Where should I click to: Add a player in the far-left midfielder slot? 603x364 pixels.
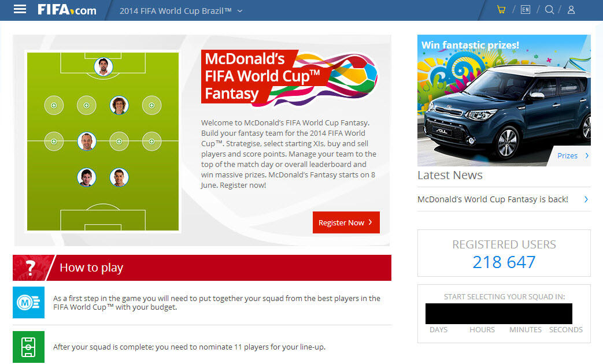(54, 142)
